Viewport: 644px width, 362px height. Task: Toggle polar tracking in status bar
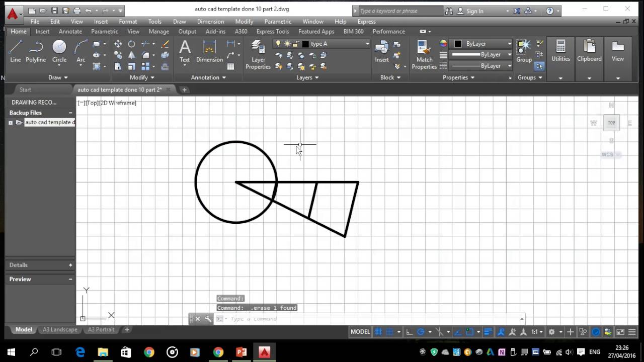421,332
